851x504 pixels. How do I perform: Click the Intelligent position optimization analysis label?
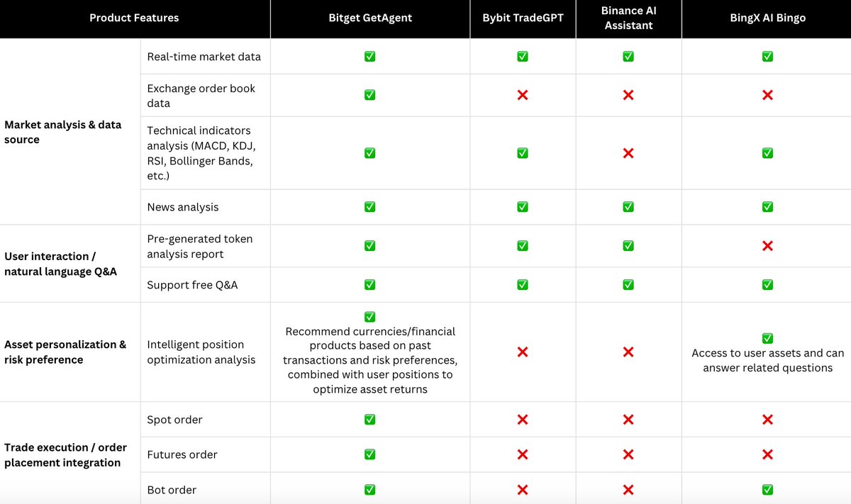tap(201, 352)
